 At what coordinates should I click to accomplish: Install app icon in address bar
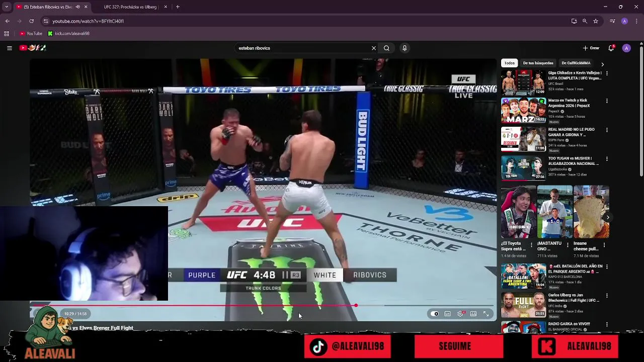tap(574, 21)
